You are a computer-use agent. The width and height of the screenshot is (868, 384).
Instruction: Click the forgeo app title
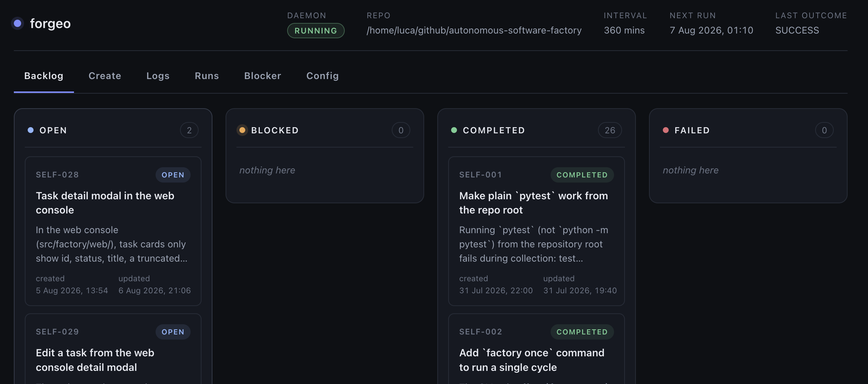pos(50,24)
